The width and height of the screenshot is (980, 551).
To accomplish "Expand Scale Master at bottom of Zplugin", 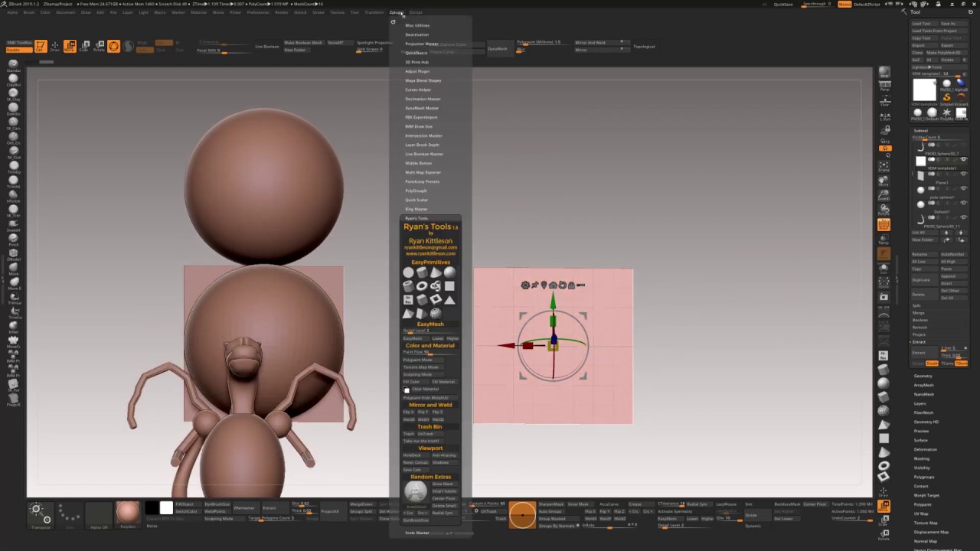I will [x=417, y=533].
